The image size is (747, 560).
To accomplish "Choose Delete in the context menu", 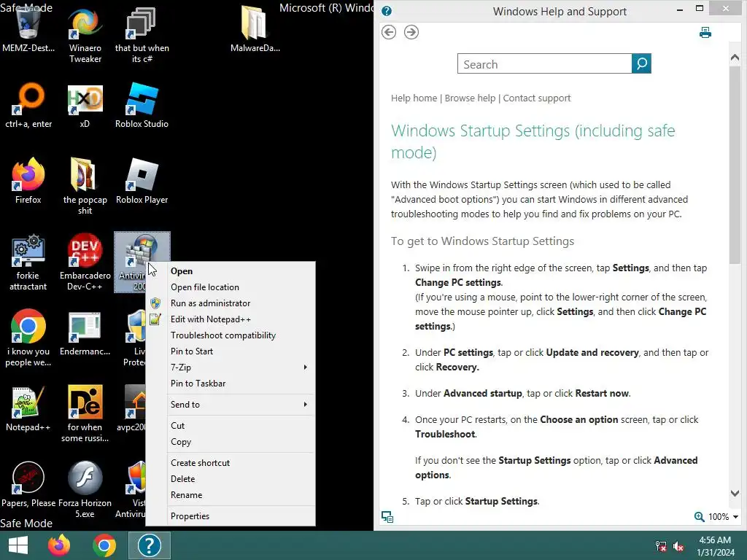I will 231,479.
